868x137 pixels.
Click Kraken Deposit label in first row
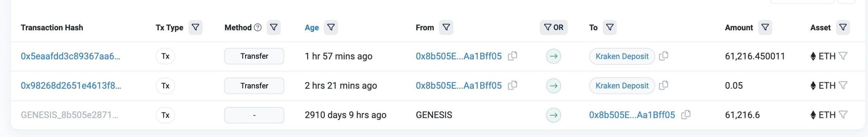click(x=622, y=56)
